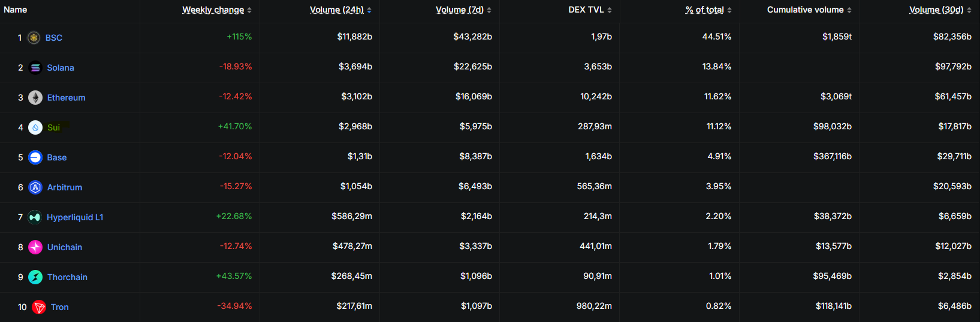Click the Arbitrum chain logo icon

coord(35,187)
